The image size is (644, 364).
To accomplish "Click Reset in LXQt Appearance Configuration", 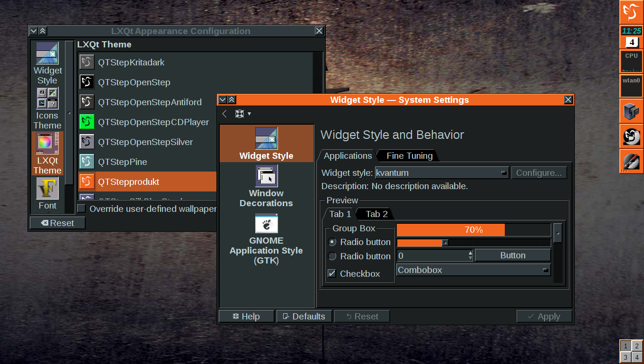I will (x=57, y=223).
